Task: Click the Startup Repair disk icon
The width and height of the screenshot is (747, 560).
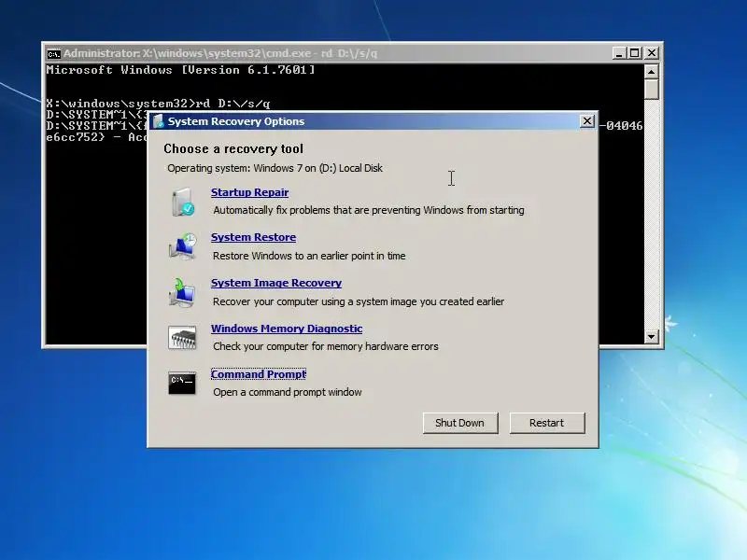Action: pyautogui.click(x=183, y=202)
